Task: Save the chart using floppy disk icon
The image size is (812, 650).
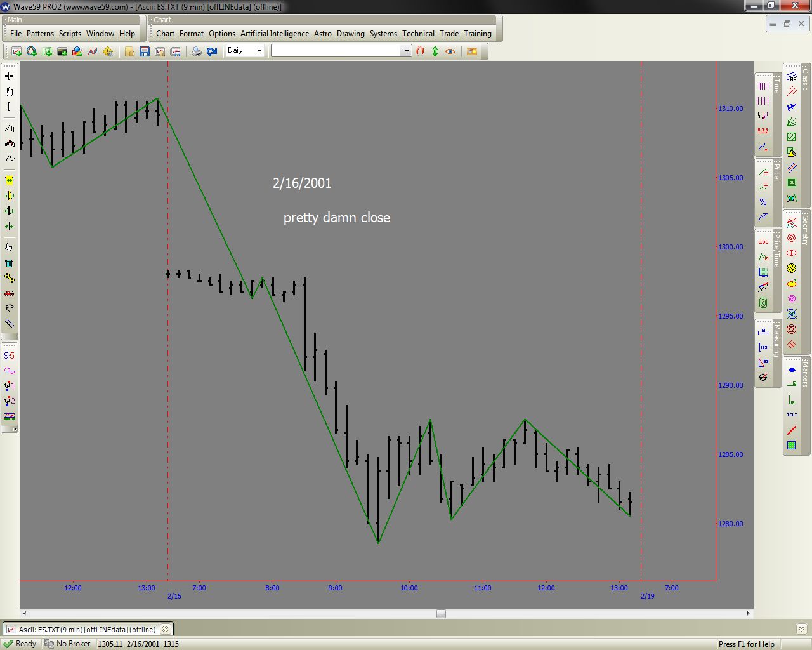Action: (145, 51)
